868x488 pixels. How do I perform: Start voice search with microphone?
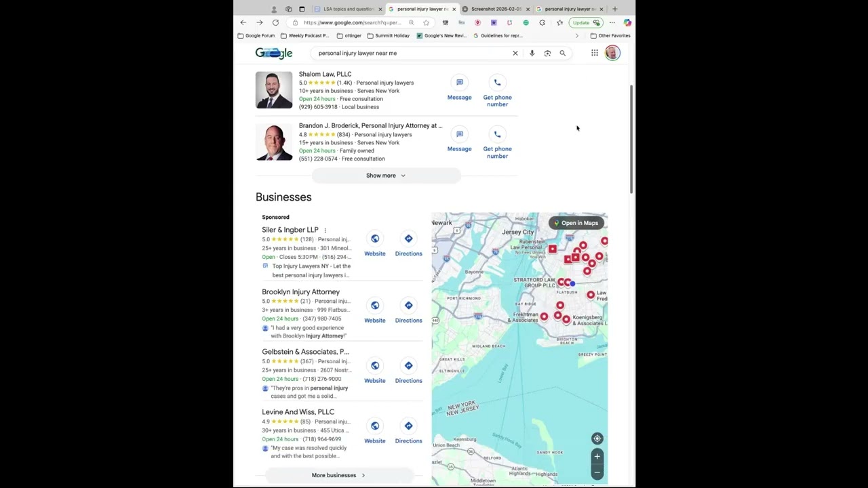point(532,53)
